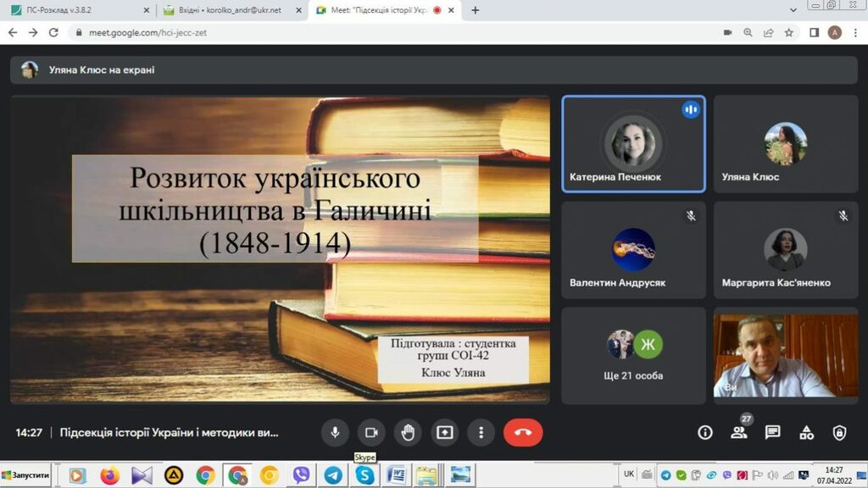Start presenting your screen
Viewport: 868px width, 488px height.
tap(444, 432)
